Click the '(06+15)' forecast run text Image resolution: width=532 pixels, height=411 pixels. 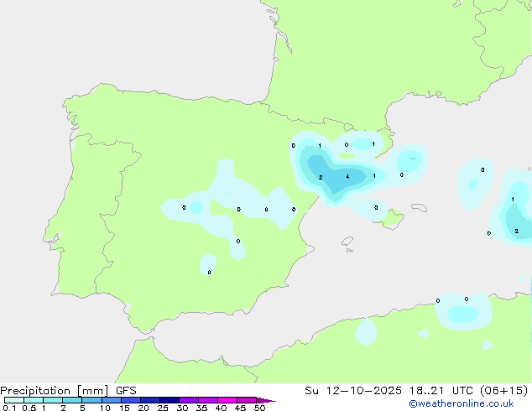pyautogui.click(x=504, y=391)
